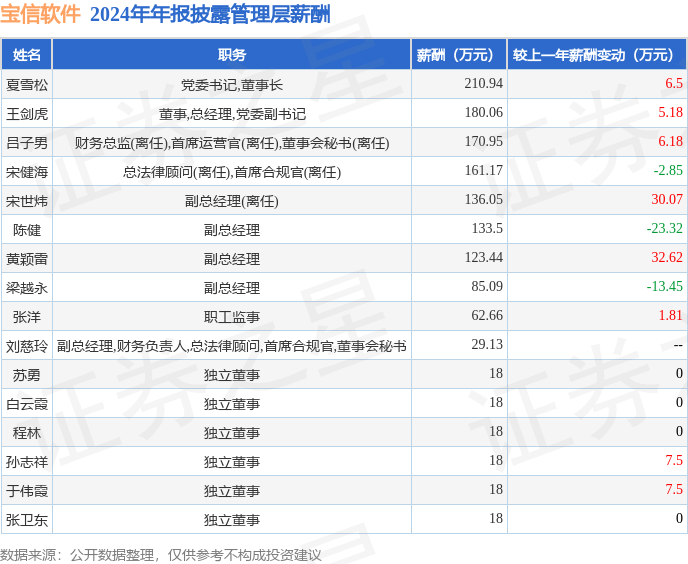Select the name 程林
The image size is (688, 564).
click(x=27, y=433)
